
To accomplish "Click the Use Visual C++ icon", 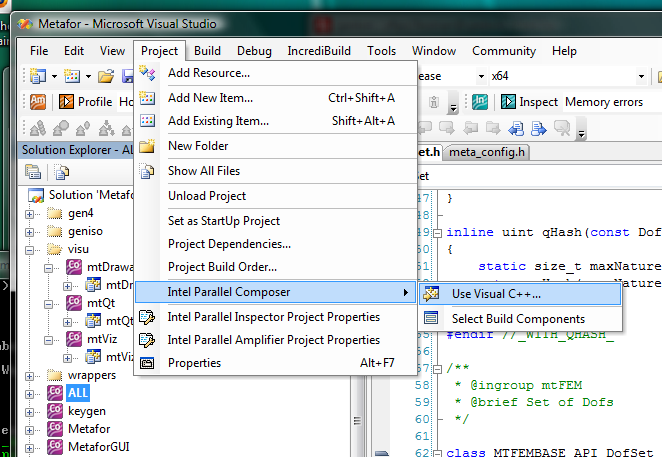I will tap(431, 294).
